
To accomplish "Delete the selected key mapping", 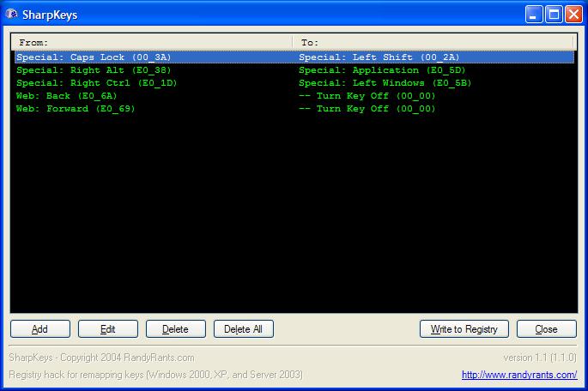I will (175, 328).
